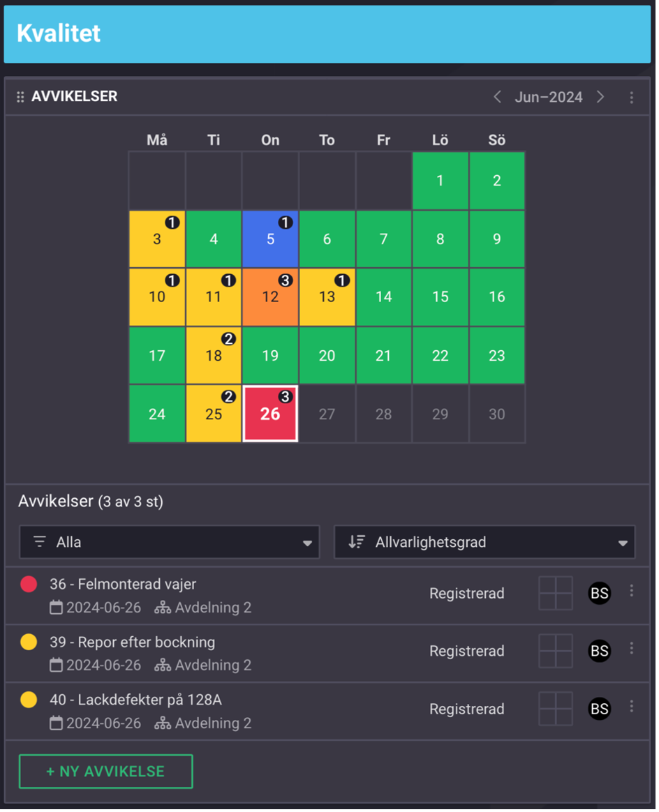Screen dimensions: 659x812
Task: Go to next month in calendar
Action: [x=600, y=97]
